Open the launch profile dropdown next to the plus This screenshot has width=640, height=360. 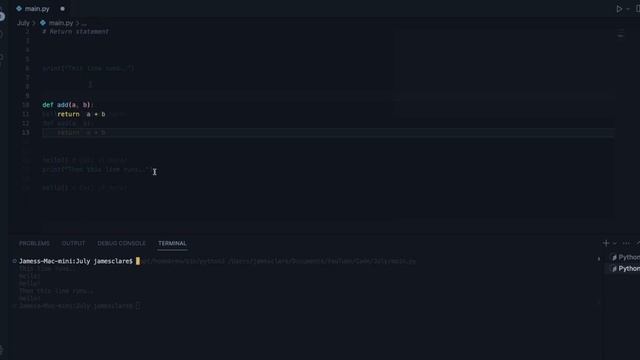(615, 243)
